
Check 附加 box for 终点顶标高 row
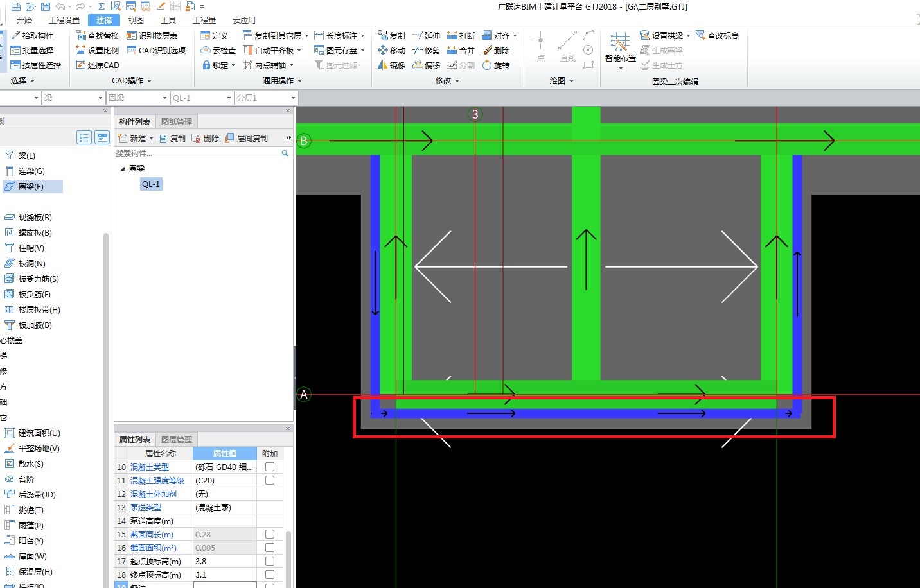coord(270,575)
